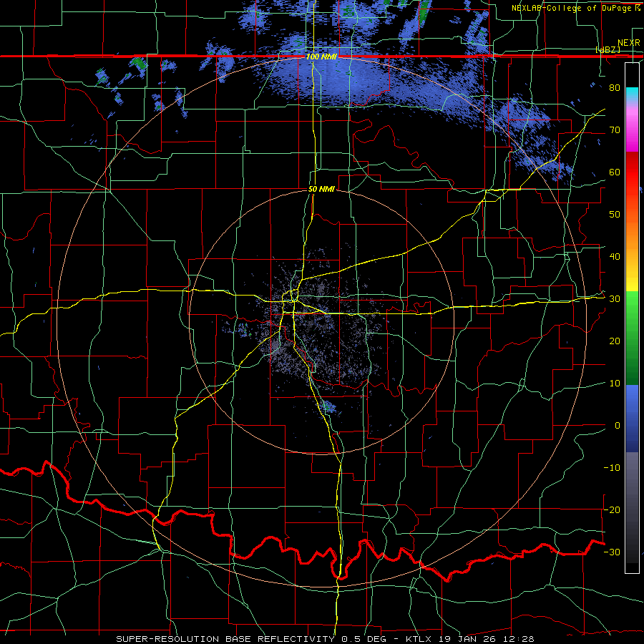Click the "100 NMI" range ring label
This screenshot has height=644, width=644.
(x=321, y=57)
